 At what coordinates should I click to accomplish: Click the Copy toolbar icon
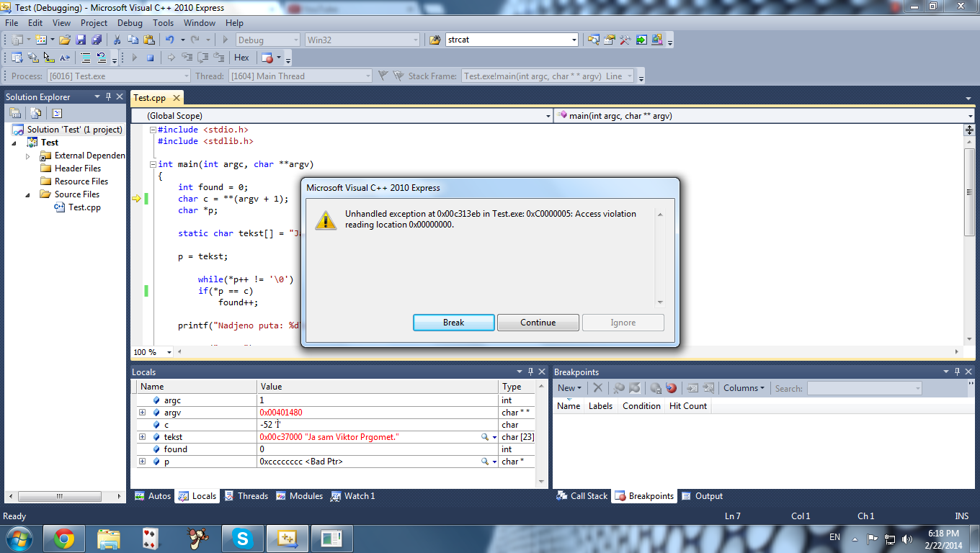pyautogui.click(x=133, y=40)
